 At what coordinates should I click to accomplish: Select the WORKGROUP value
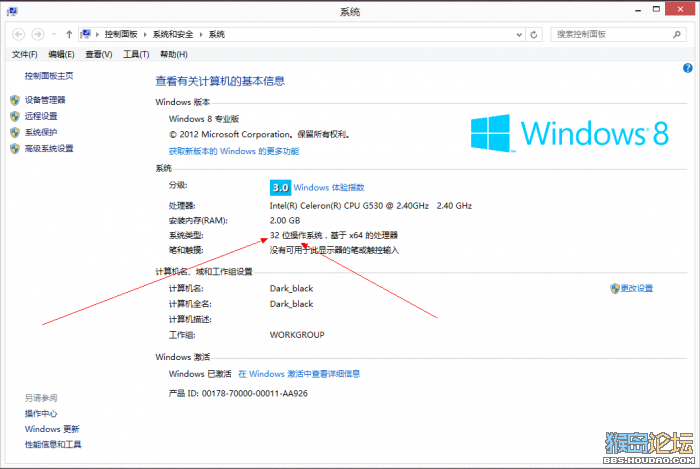[297, 335]
